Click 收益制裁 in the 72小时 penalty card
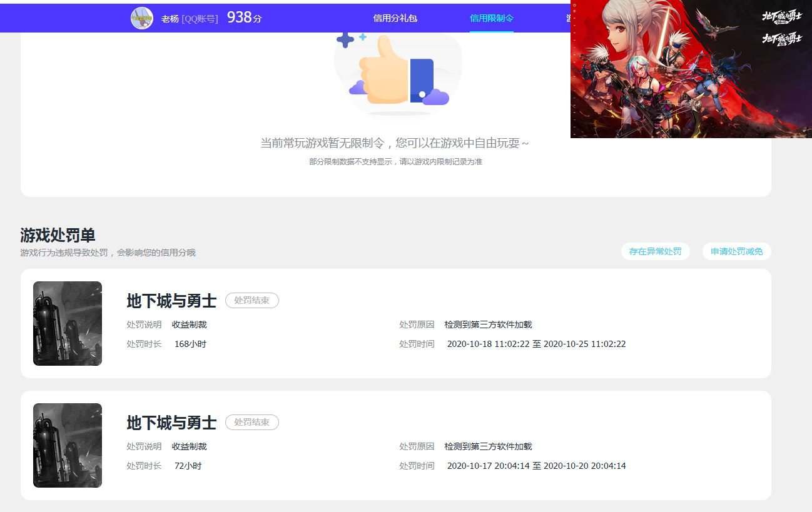The height and width of the screenshot is (512, 812). pos(189,446)
